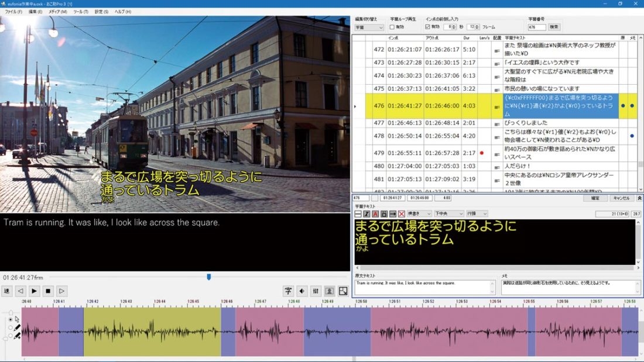
Task: Click the speaker volume icon
Action: point(302,291)
